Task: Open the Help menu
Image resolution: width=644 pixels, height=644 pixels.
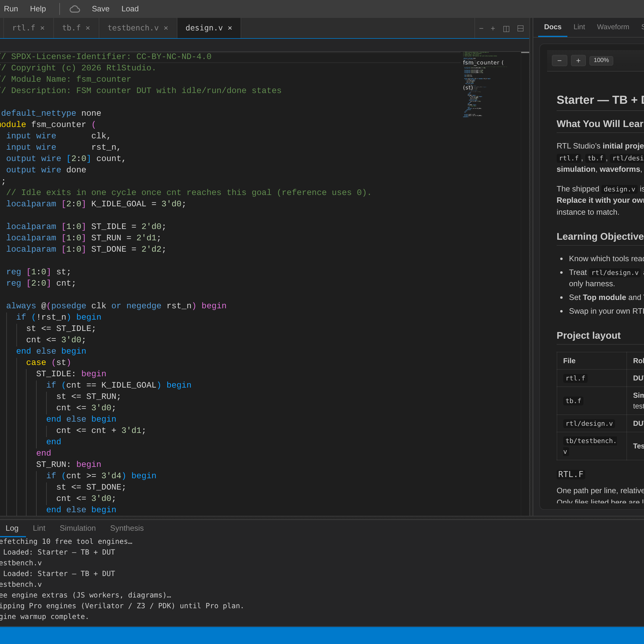Action: 38,9
